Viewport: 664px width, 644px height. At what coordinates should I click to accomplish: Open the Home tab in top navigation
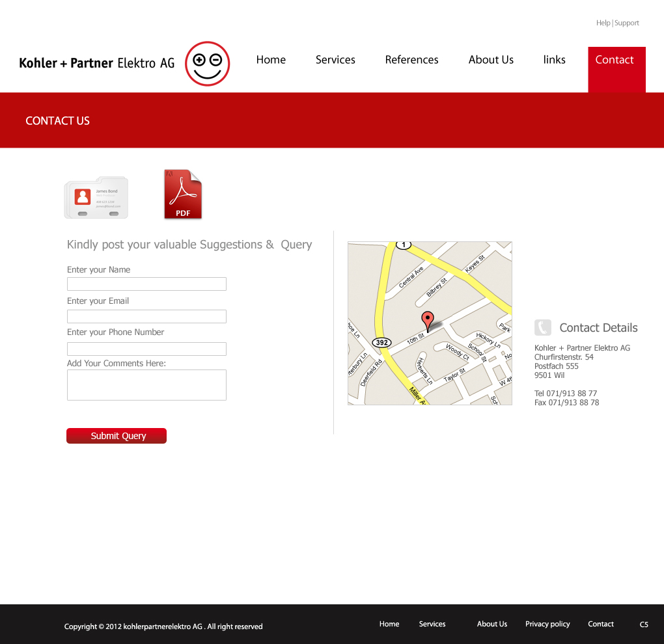pyautogui.click(x=271, y=60)
